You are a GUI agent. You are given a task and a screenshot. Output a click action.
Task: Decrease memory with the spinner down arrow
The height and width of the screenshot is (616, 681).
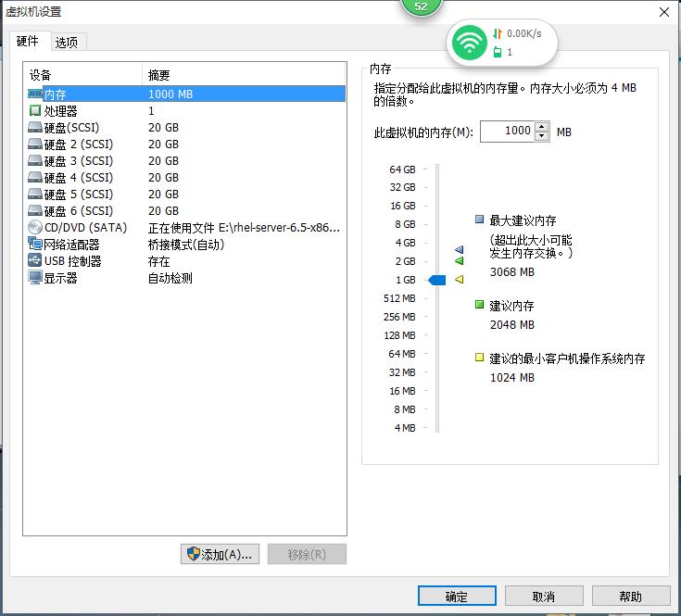542,136
